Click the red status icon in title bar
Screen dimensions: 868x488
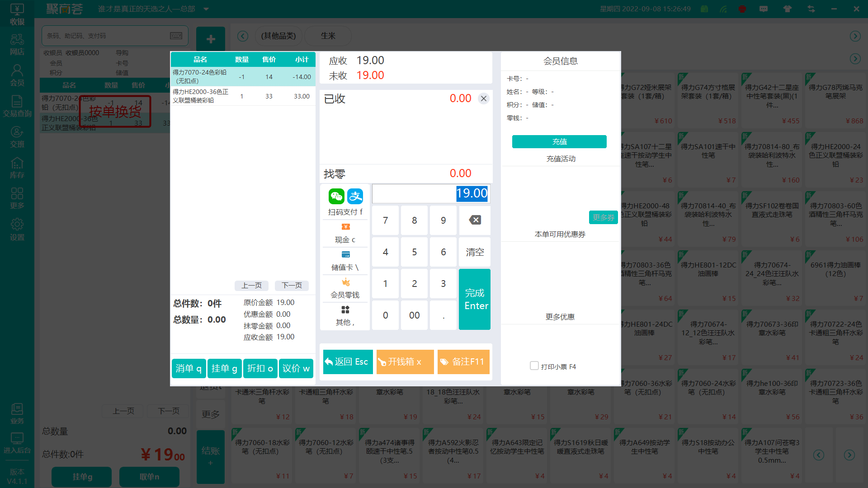(x=742, y=9)
